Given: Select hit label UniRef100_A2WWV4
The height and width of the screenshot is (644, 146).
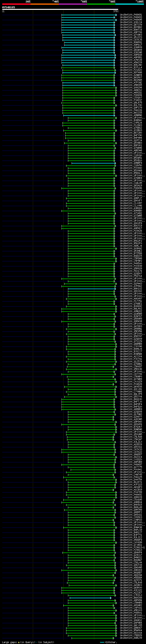Looking at the screenshot, I should 131,75.
